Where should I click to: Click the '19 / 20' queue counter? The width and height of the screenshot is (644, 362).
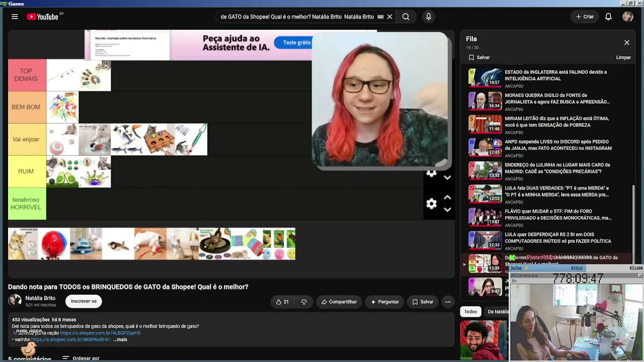[472, 48]
